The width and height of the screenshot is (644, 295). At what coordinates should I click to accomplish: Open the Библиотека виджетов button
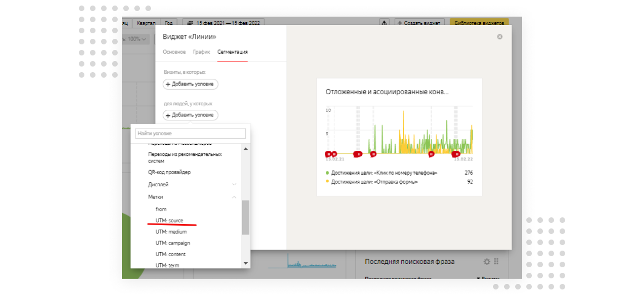[x=479, y=23]
